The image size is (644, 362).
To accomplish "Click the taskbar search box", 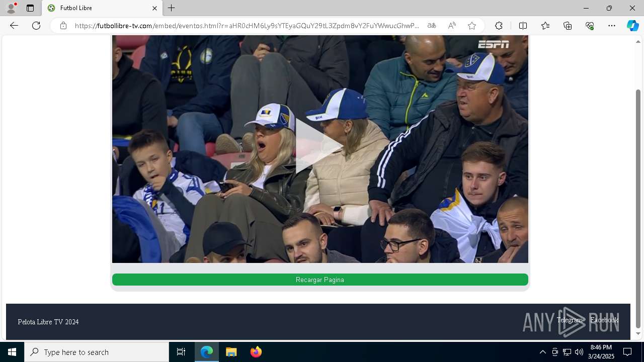I will point(97,352).
